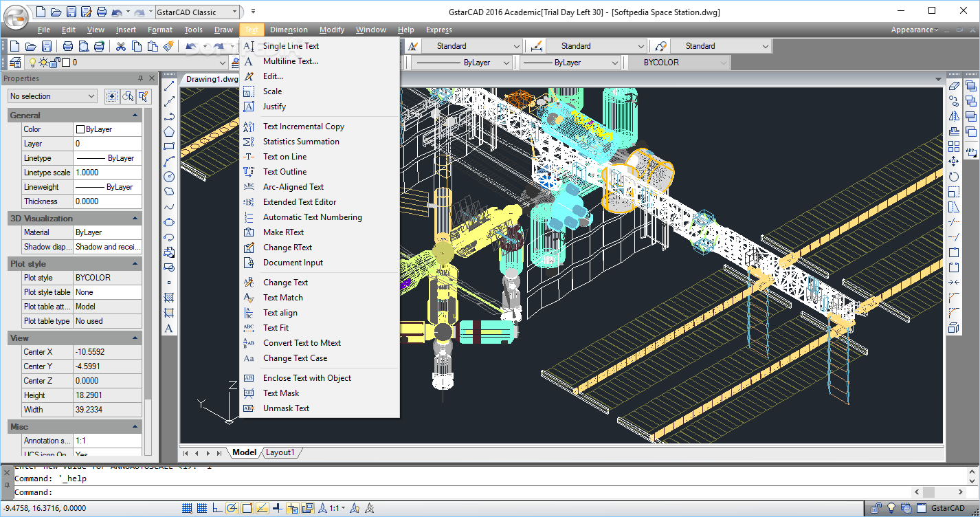Open the Appearance dropdown
Screen dimensions: 980x517
tap(914, 30)
